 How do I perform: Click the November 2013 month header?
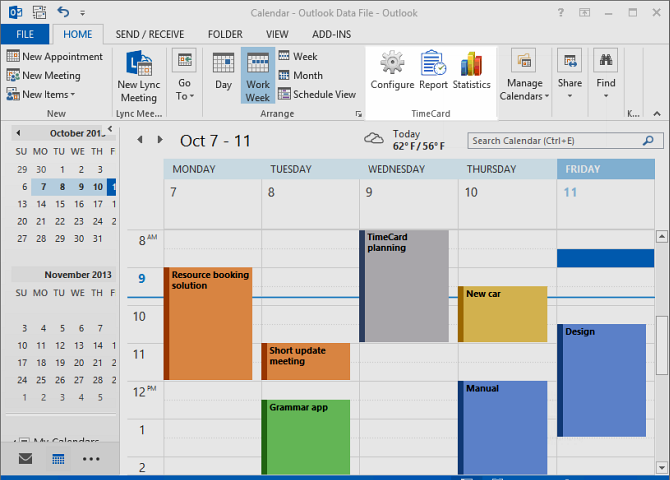[x=78, y=274]
